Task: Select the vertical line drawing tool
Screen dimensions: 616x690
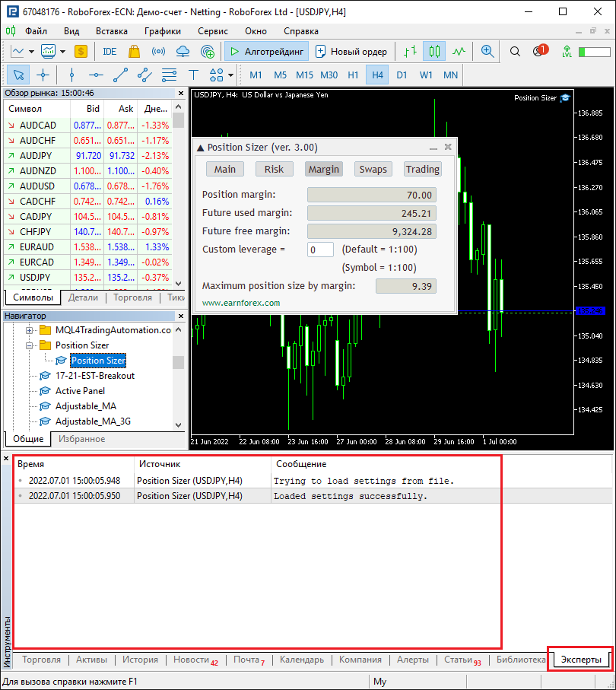Action: coord(71,75)
